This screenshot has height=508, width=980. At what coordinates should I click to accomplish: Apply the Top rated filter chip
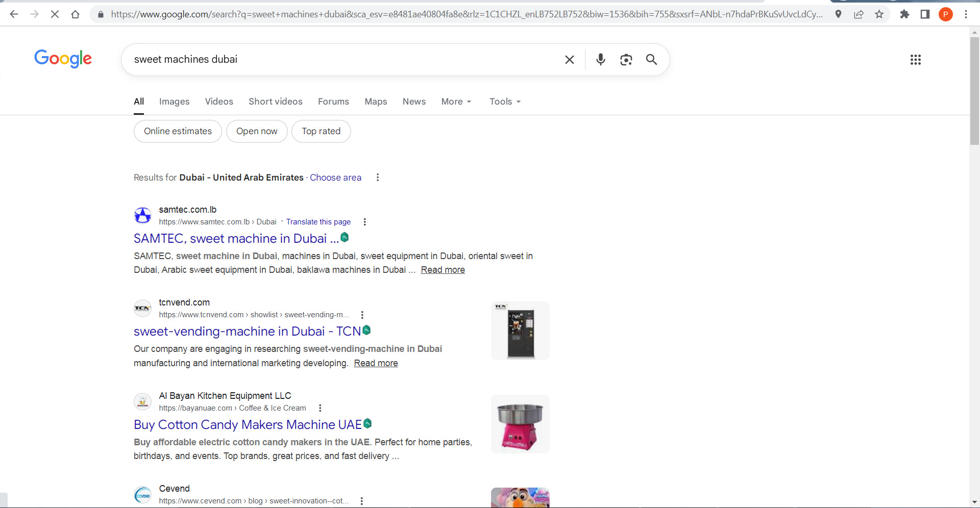pos(321,131)
